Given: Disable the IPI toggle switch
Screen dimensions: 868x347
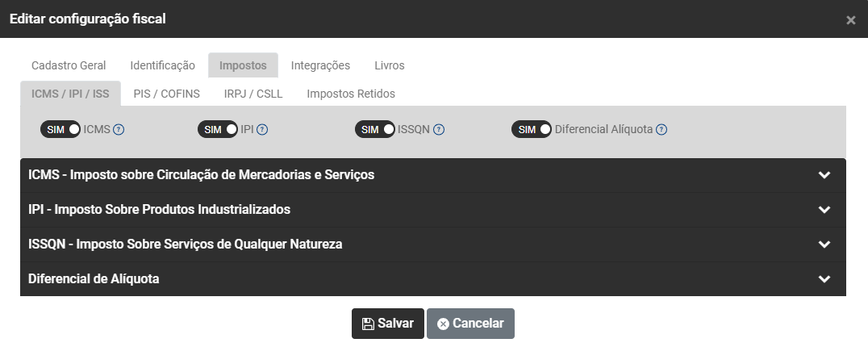Looking at the screenshot, I should [x=218, y=129].
